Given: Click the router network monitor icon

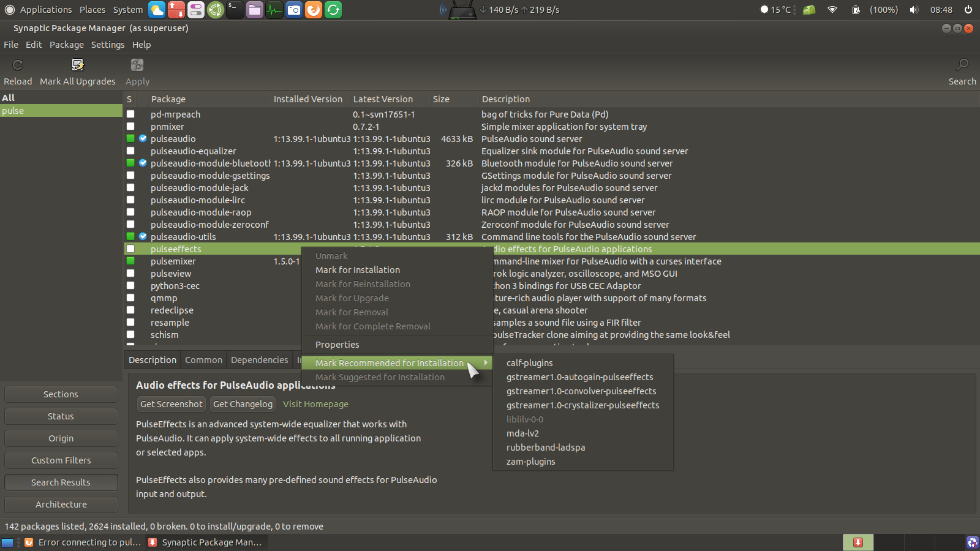Looking at the screenshot, I should point(462,10).
